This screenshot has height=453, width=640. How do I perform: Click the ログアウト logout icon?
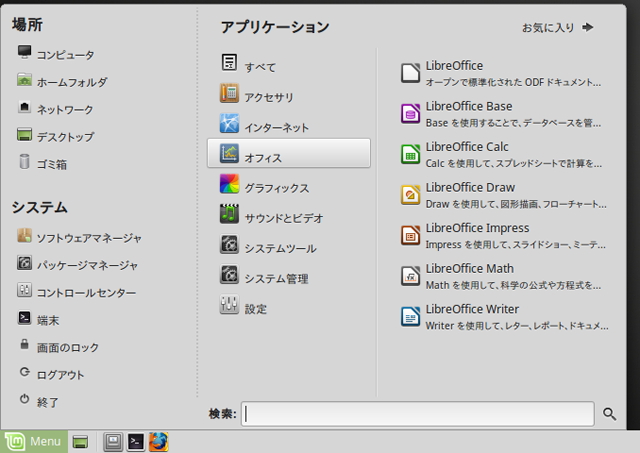pyautogui.click(x=24, y=372)
